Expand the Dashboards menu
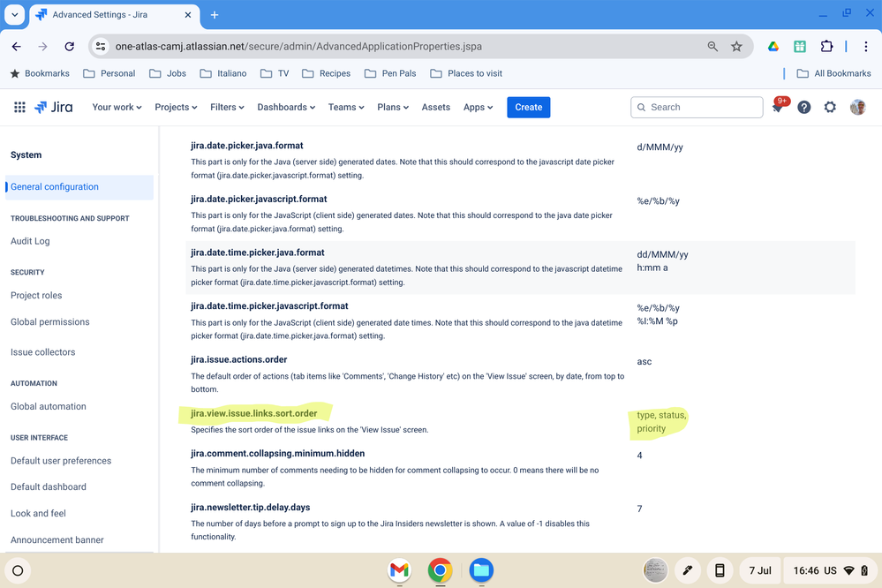 (x=286, y=107)
